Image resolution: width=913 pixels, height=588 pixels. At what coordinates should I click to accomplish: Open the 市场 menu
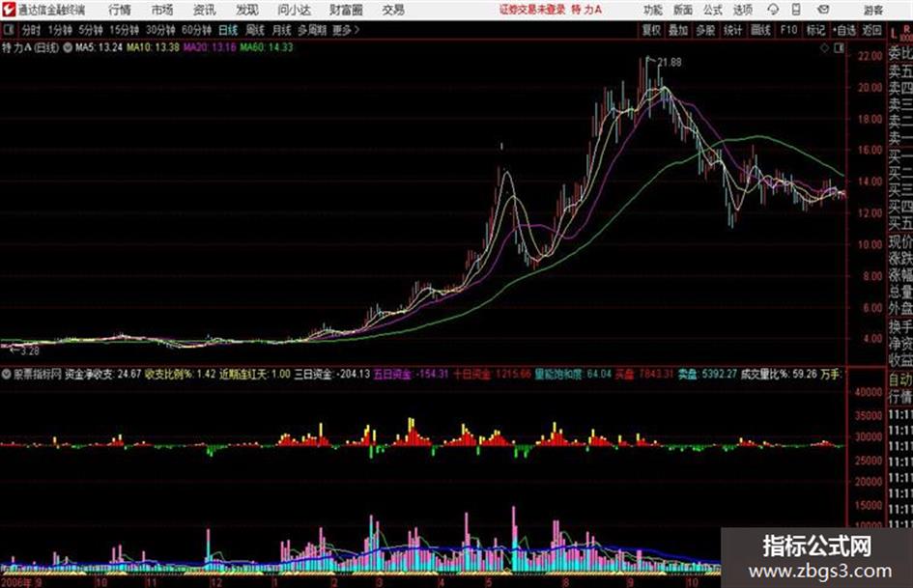pos(162,10)
